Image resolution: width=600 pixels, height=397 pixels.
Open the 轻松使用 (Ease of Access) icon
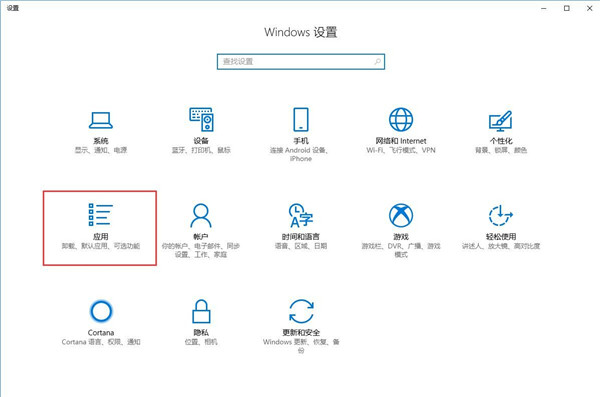click(x=501, y=216)
